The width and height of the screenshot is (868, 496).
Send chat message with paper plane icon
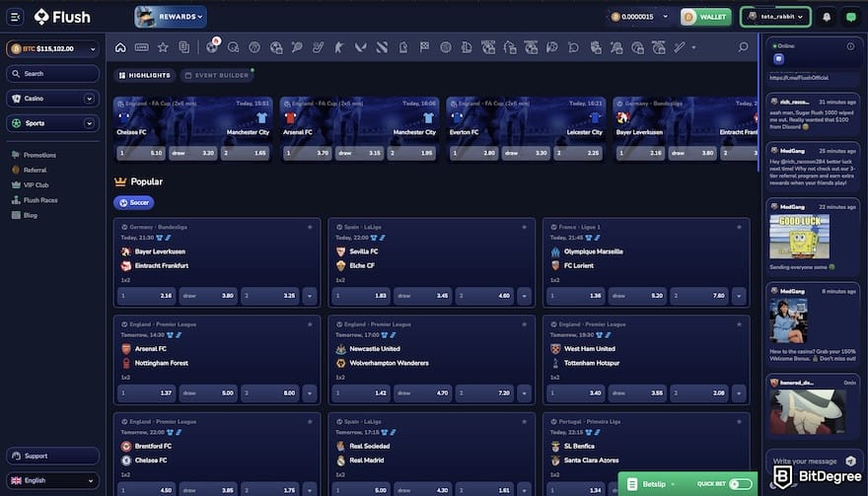click(x=851, y=461)
